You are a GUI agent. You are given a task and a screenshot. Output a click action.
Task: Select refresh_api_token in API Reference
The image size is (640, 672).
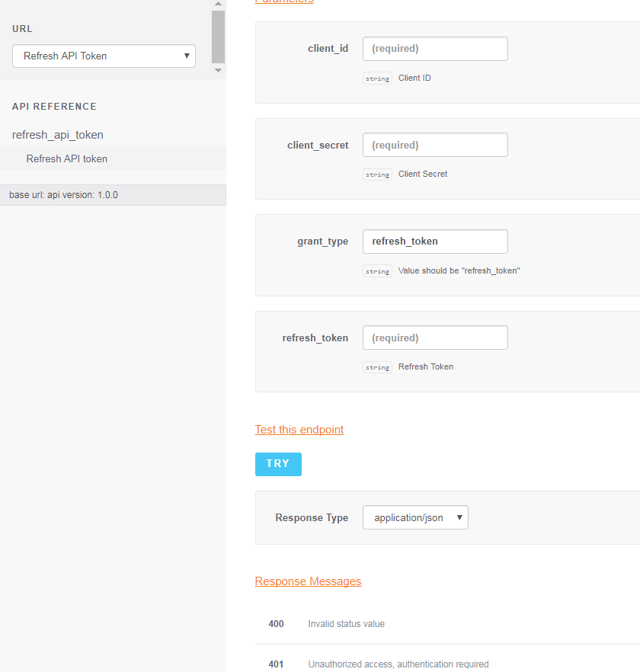58,135
